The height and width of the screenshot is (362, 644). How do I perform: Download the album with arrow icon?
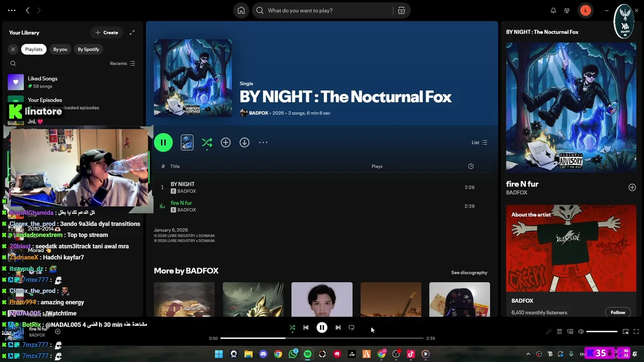tap(245, 143)
